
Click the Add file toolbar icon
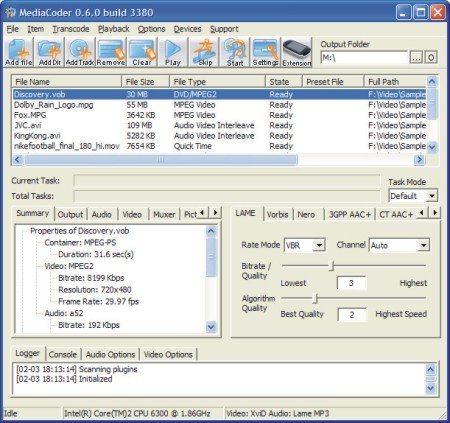(x=19, y=52)
